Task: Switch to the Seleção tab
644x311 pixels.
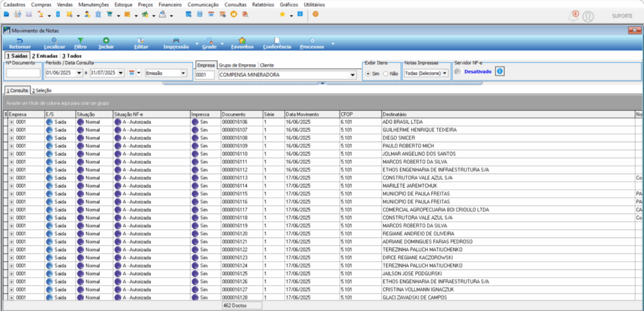Action: point(42,91)
